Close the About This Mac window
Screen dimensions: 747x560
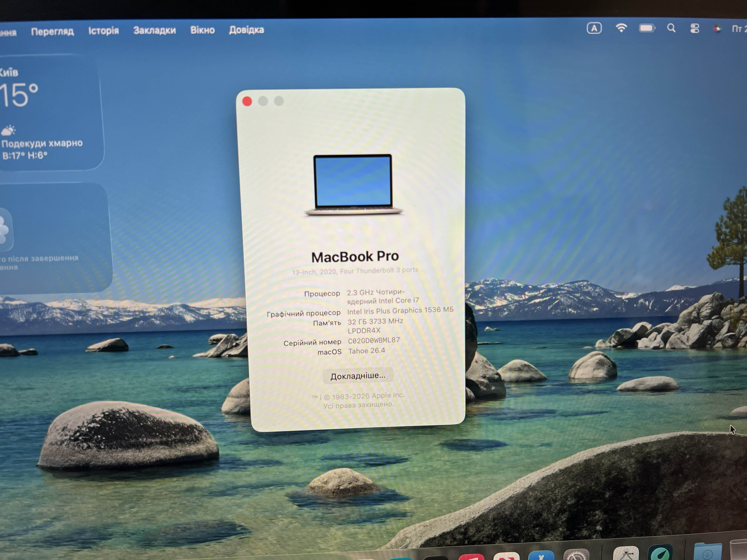247,101
